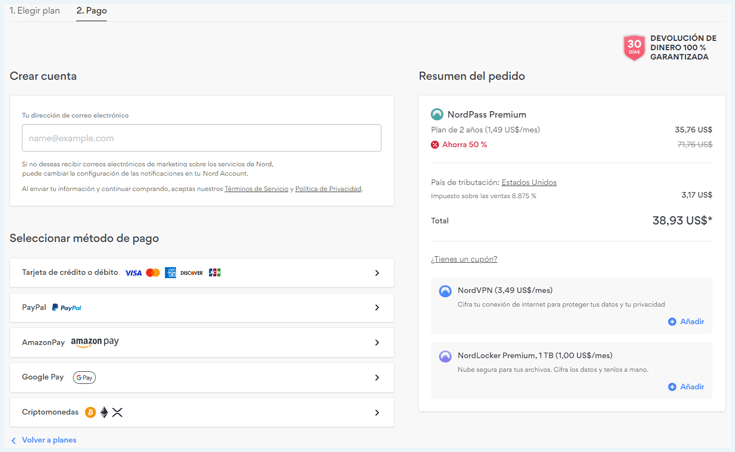The image size is (735, 452).
Task: Open the Términos de Servicio link
Action: point(256,188)
